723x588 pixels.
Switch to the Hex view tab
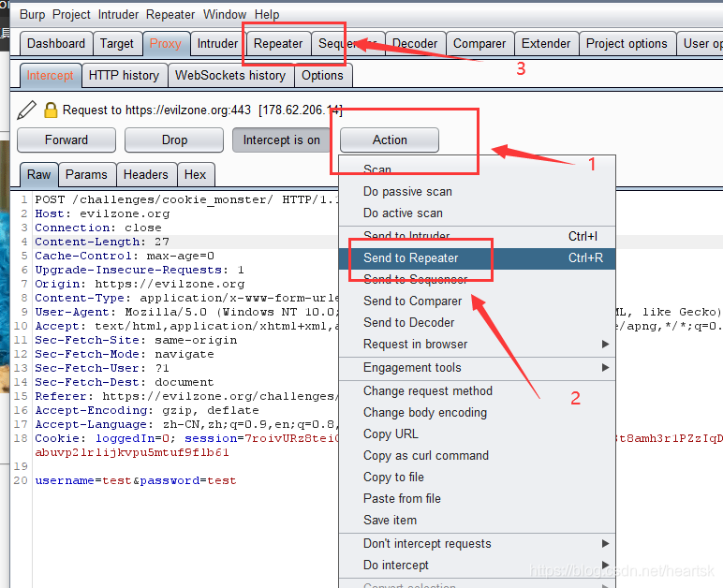click(195, 175)
